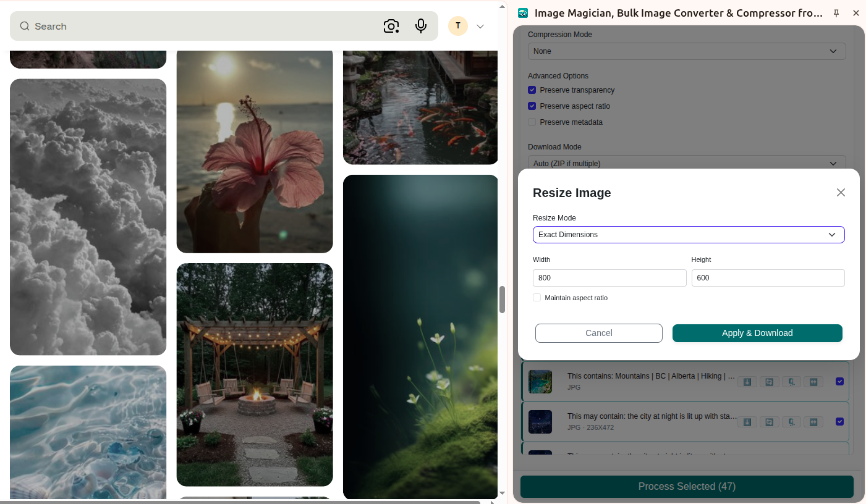Click the Mountains lake row thumbnail
The image size is (866, 504).
[540, 382]
